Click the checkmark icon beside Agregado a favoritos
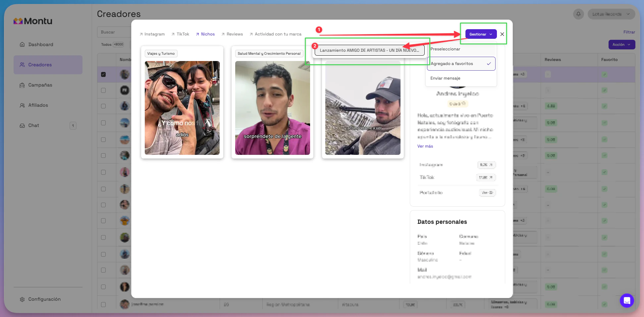The width and height of the screenshot is (644, 317). click(489, 64)
